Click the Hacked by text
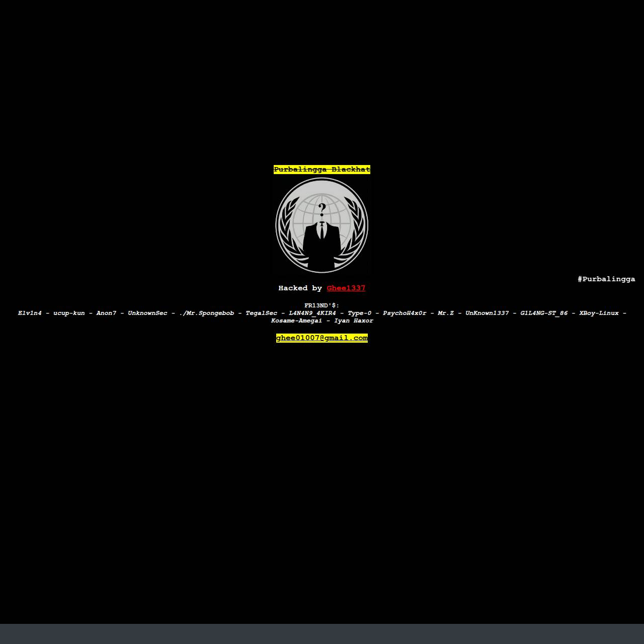The height and width of the screenshot is (644, 644). click(300, 288)
